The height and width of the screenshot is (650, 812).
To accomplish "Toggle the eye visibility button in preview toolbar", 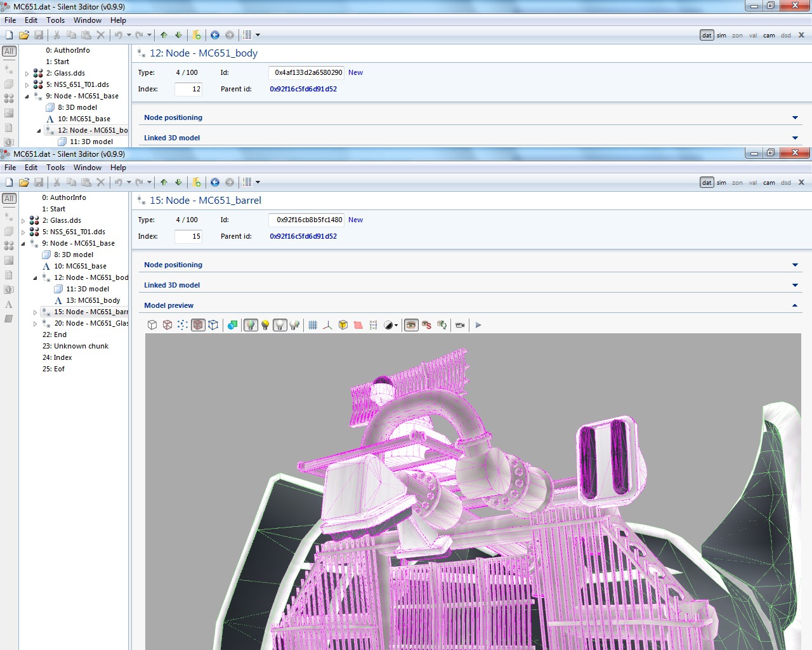I will (x=411, y=325).
